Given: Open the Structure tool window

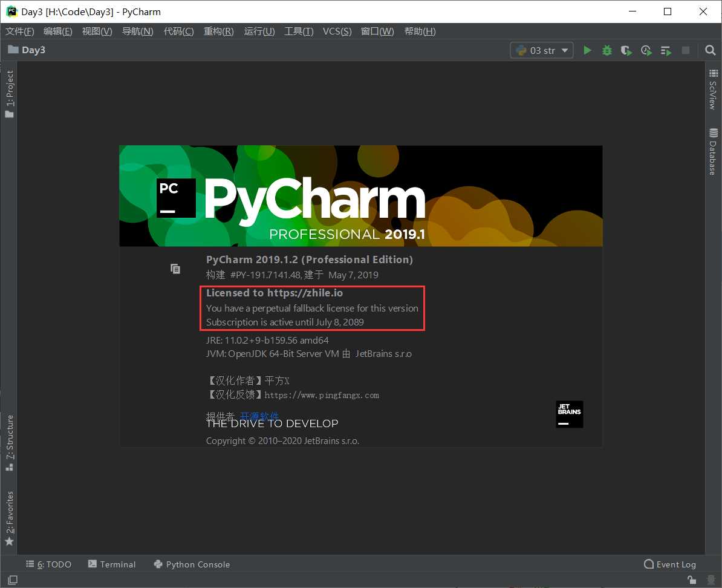Looking at the screenshot, I should (x=9, y=443).
